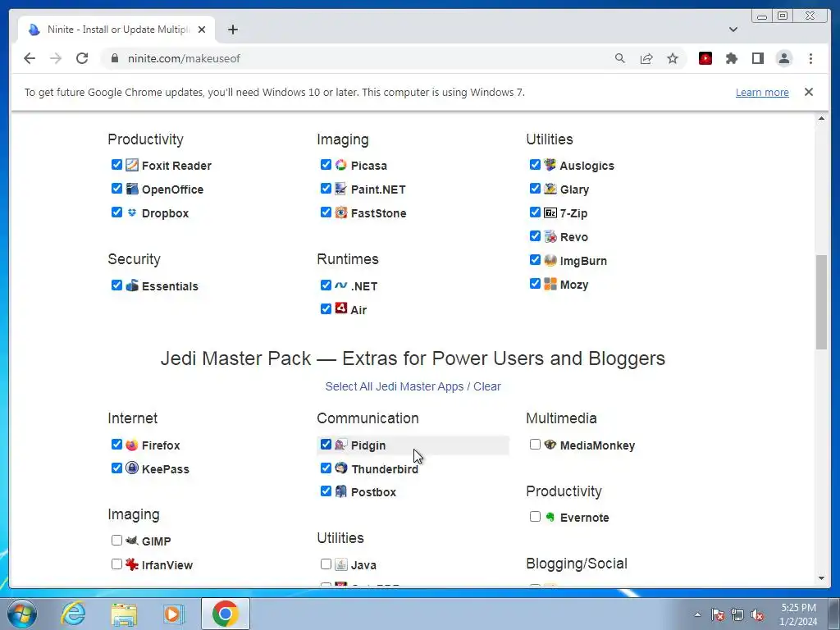Open the Learn more link
Image resolution: width=840 pixels, height=630 pixels.
[762, 92]
